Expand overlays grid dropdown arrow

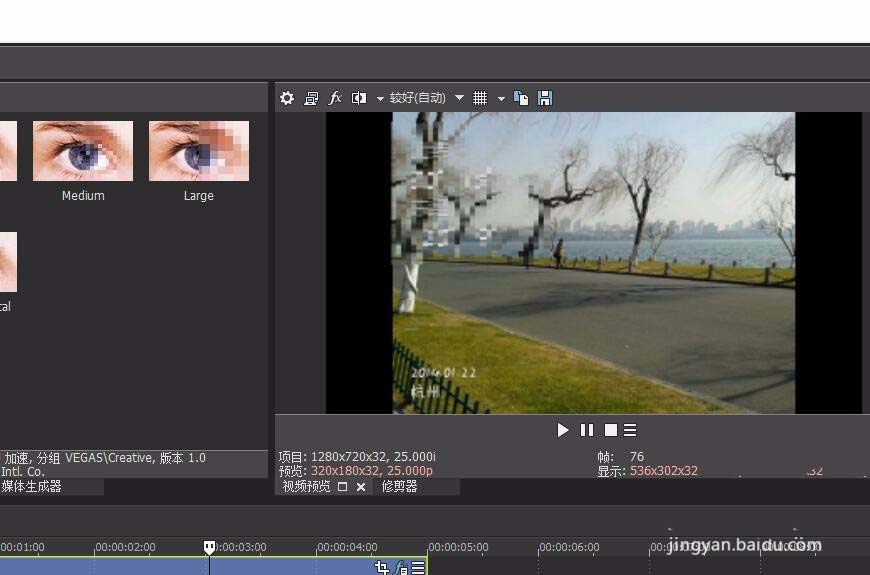tap(501, 99)
